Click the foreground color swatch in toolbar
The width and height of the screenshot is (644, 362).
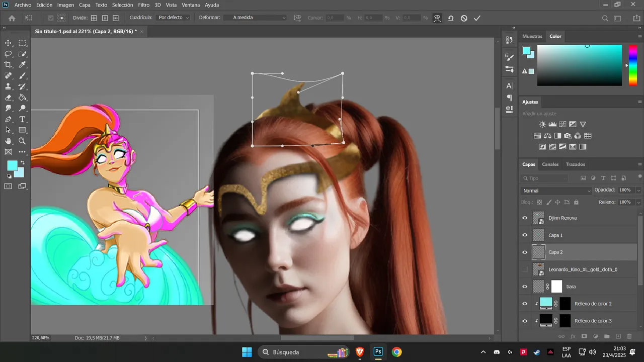tap(12, 166)
